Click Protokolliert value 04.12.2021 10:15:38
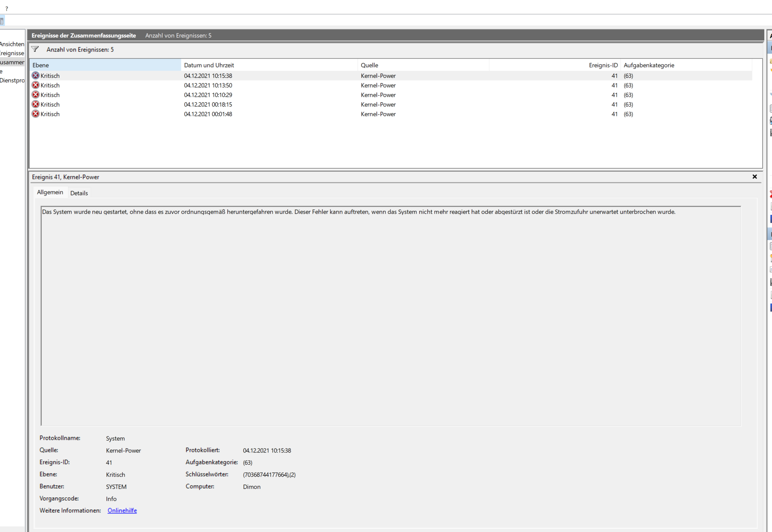This screenshot has width=772, height=532. [x=267, y=451]
